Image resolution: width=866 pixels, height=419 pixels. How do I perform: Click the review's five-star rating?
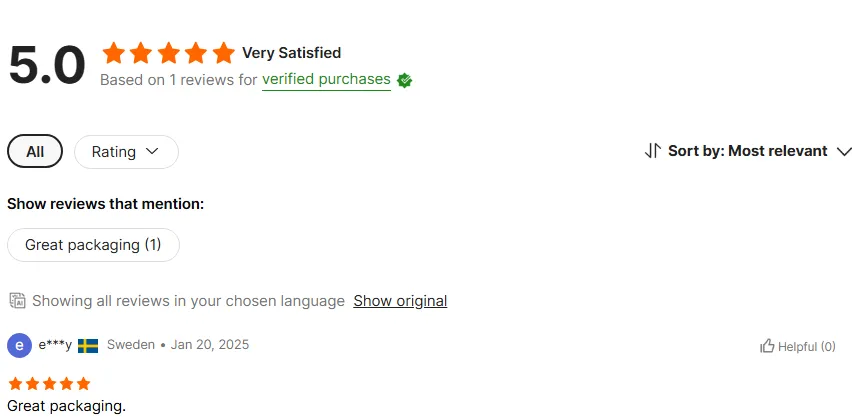tap(49, 384)
